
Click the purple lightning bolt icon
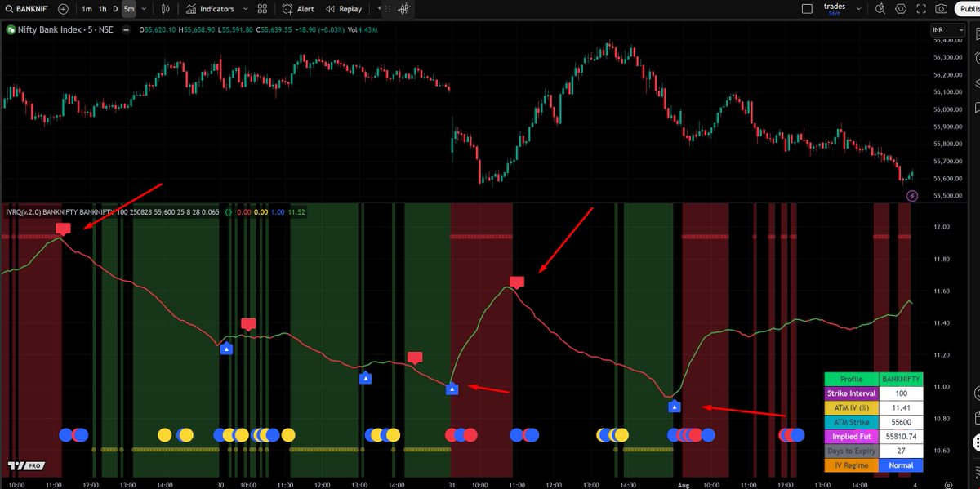[912, 196]
